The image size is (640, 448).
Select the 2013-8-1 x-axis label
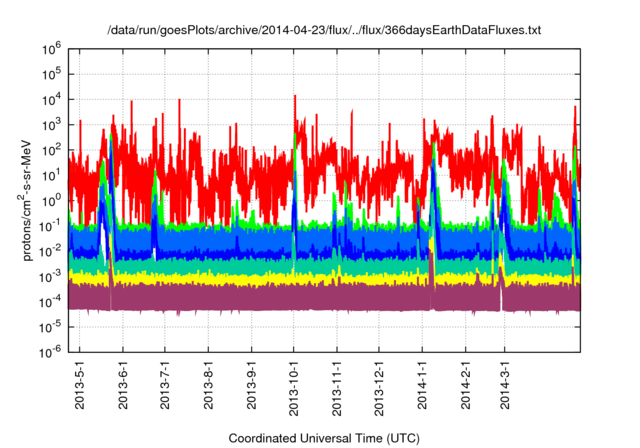coord(208,384)
